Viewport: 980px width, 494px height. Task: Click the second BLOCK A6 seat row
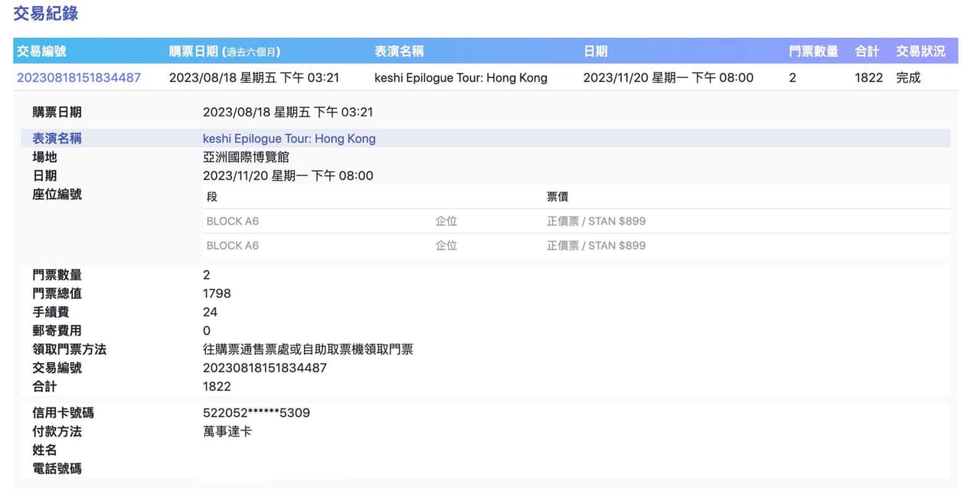(x=232, y=245)
